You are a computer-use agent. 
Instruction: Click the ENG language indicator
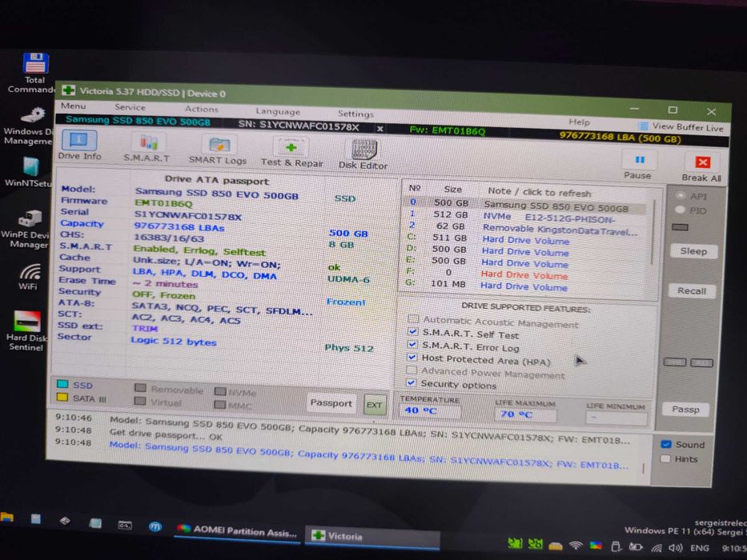699,548
